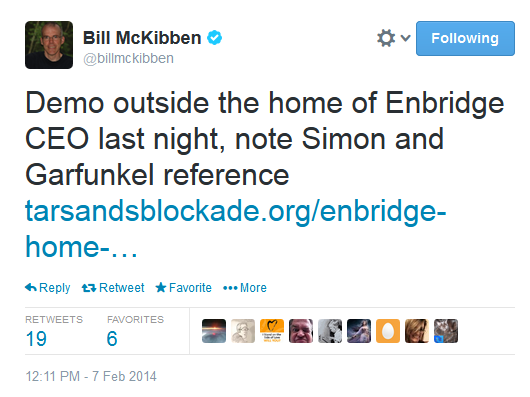Open the tweet timestamp 7 Feb 2014

pos(91,376)
